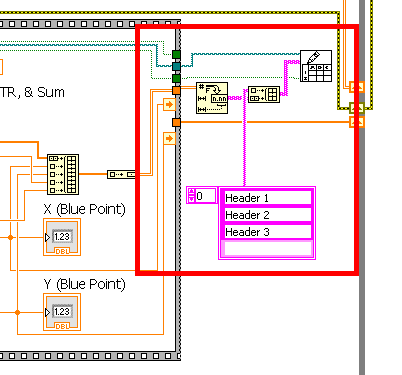Screen dimensions: 402x375
Task: Click the Y (Blue Point) DBL indicator
Action: 62,312
